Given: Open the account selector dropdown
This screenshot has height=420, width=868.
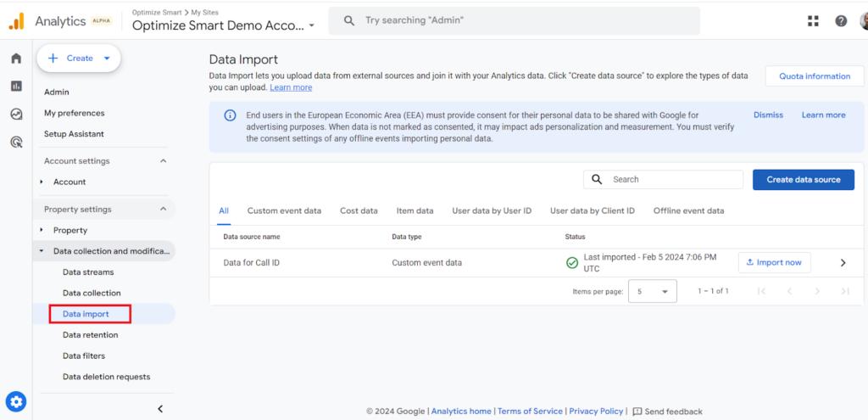Looking at the screenshot, I should point(224,25).
